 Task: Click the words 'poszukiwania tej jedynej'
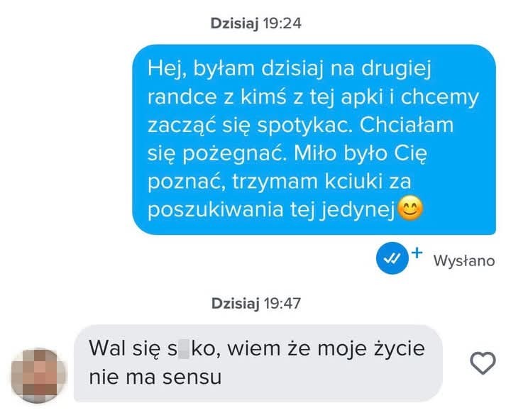coord(271,209)
